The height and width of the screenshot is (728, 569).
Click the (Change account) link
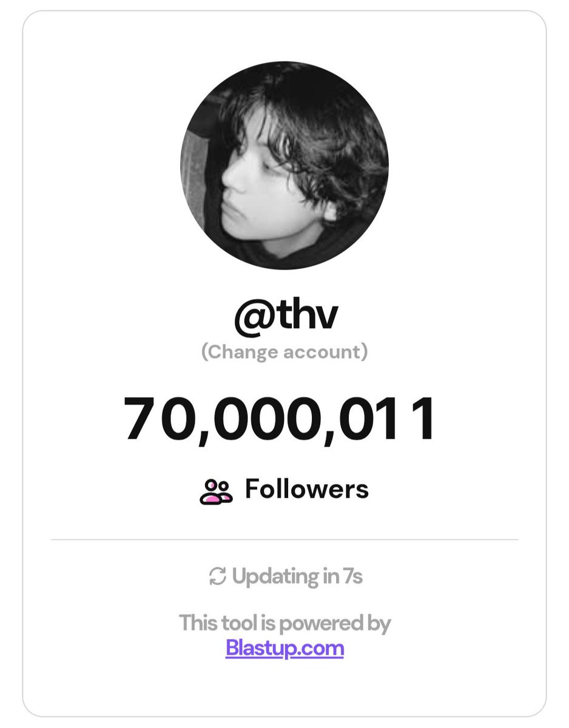click(284, 352)
